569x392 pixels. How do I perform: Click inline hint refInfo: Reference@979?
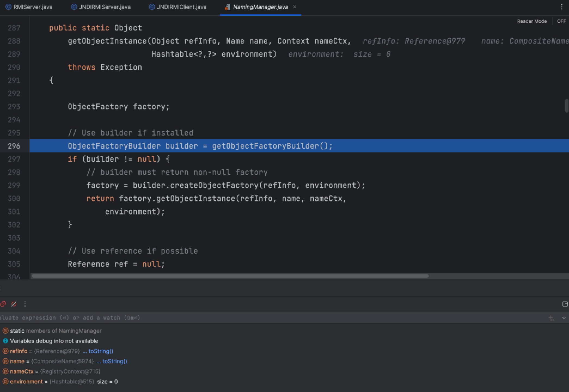click(x=414, y=41)
